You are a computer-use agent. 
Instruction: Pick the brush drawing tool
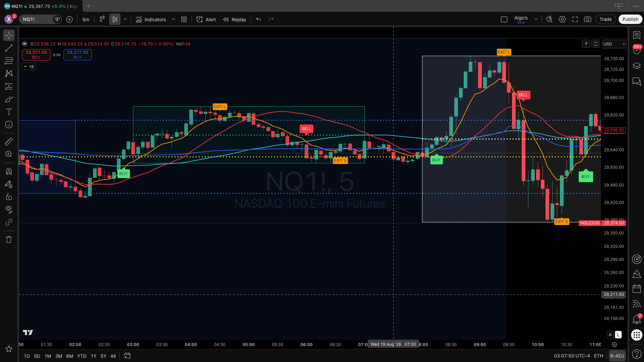(9, 99)
